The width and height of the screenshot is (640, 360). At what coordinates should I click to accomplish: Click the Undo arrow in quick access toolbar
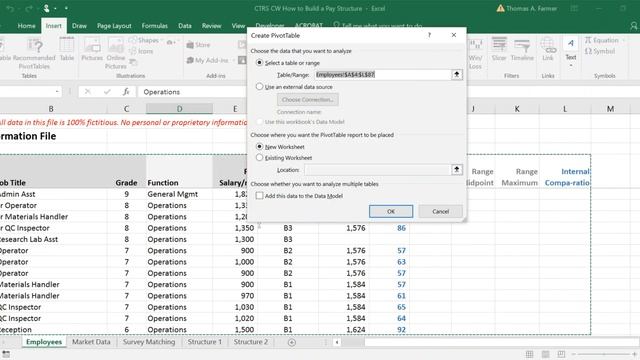pyautogui.click(x=10, y=8)
